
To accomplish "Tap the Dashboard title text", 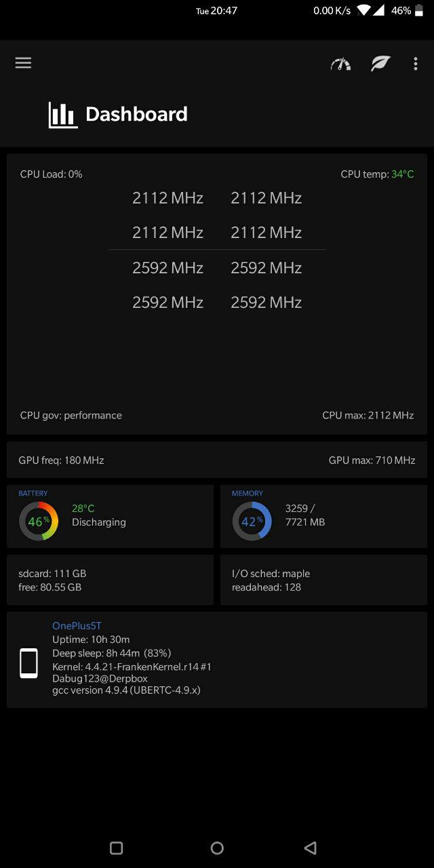I will [136, 115].
